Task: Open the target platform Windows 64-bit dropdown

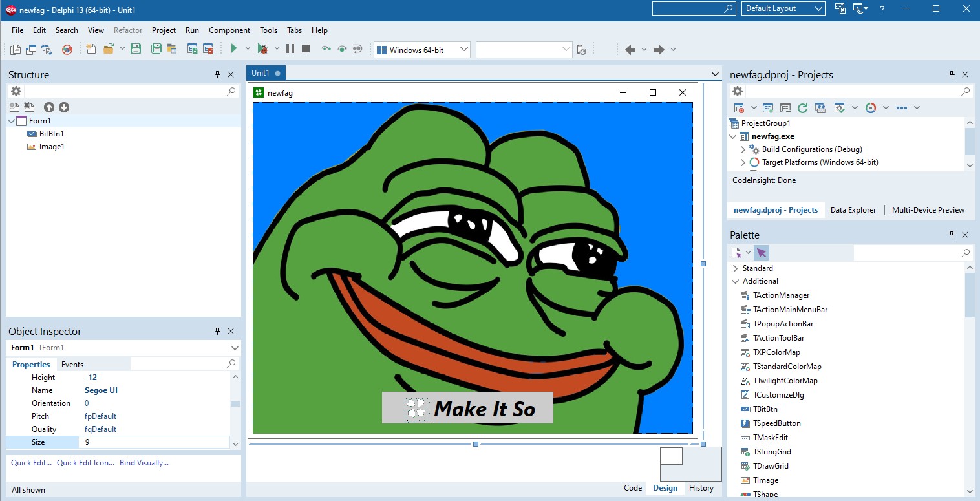Action: click(x=464, y=50)
